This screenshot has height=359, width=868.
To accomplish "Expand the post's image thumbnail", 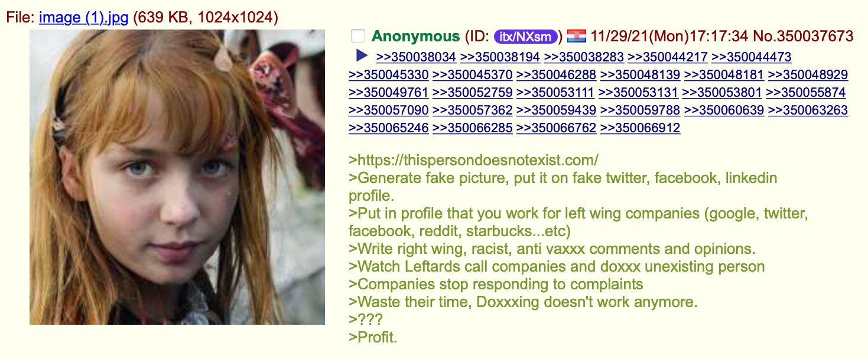I will tap(177, 177).
